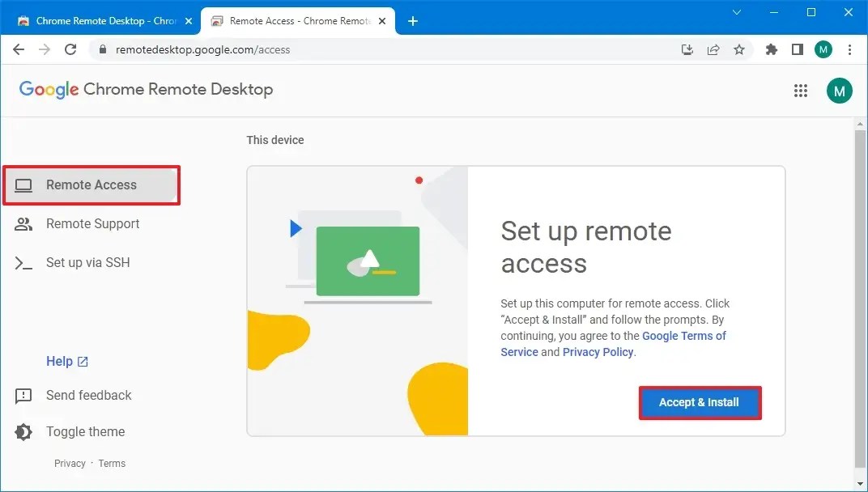Viewport: 868px width, 492px height.
Task: Open the Google Terms of Service link
Action: point(684,335)
